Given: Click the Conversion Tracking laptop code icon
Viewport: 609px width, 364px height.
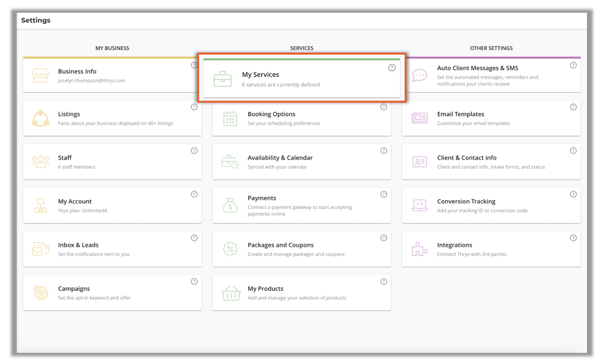Looking at the screenshot, I should point(420,205).
